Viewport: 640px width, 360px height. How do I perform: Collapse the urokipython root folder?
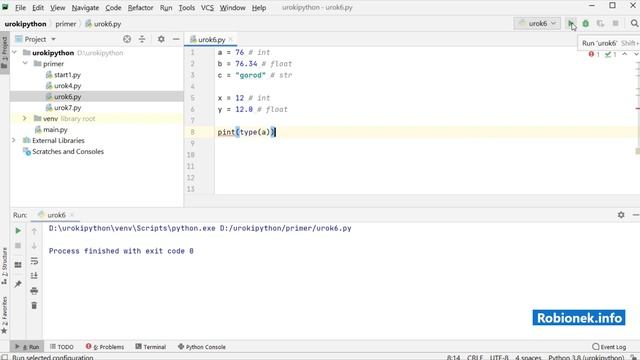(x=15, y=53)
